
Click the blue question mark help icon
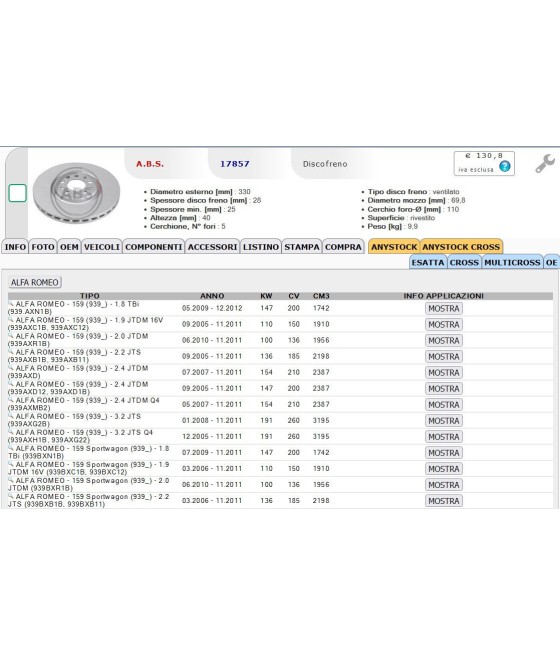(505, 167)
